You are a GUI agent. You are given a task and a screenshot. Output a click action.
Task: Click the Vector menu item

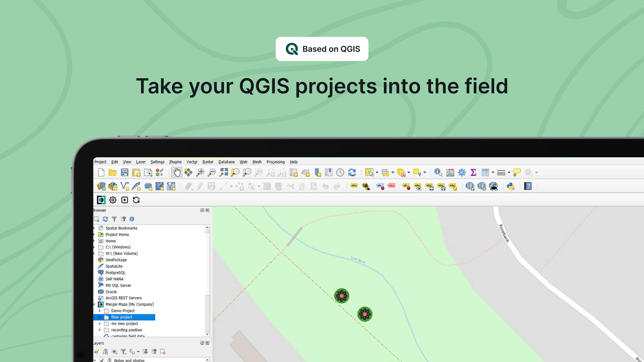pos(192,161)
